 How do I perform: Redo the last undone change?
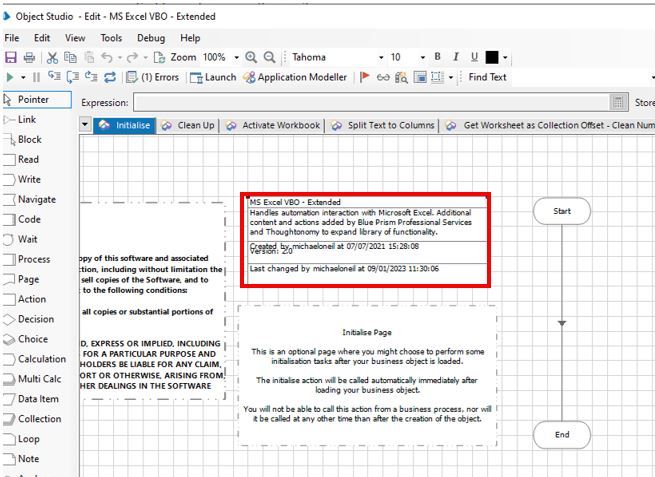(132, 57)
